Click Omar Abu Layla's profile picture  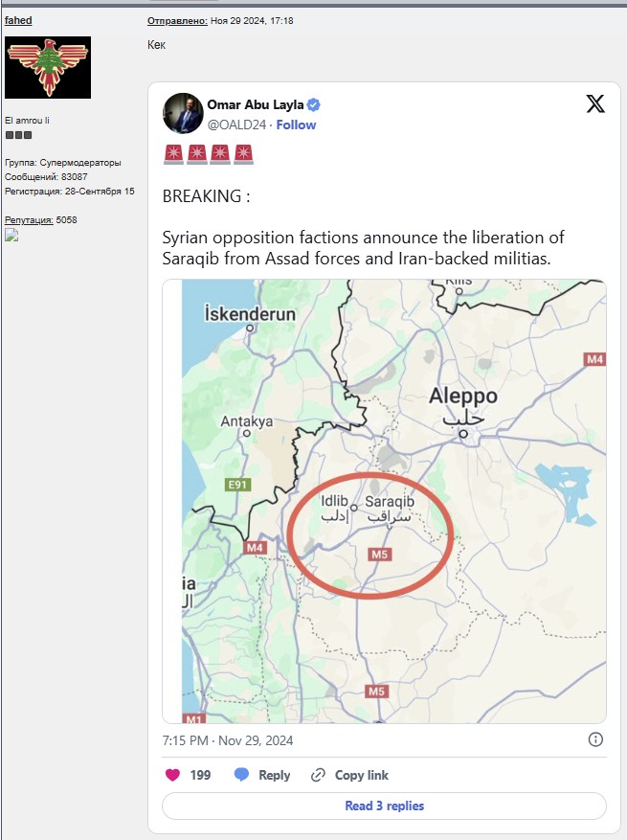point(183,113)
